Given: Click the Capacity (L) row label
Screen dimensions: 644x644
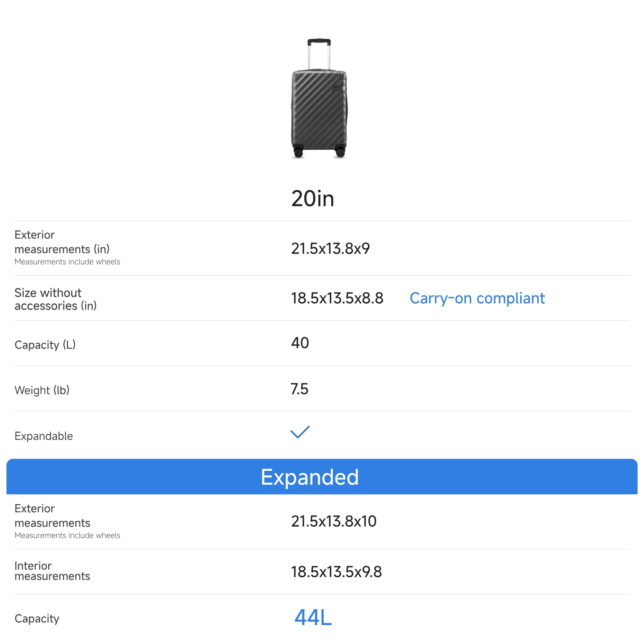Looking at the screenshot, I should [45, 344].
